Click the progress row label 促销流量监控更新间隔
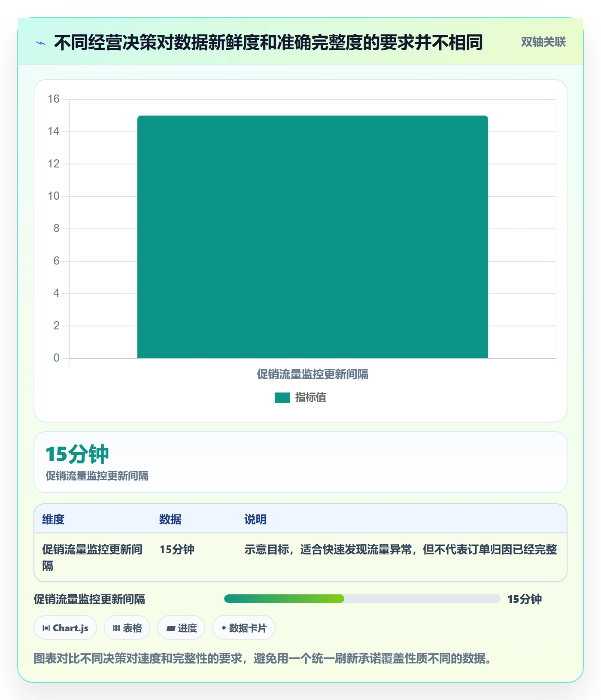This screenshot has width=601, height=700. coord(89,599)
